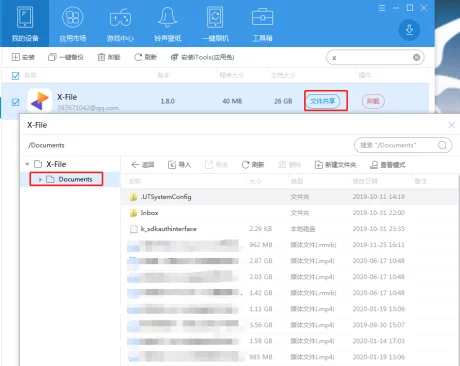Sort apps by the 程序大小 column header
Screen dimensions: 460x366
click(231, 75)
